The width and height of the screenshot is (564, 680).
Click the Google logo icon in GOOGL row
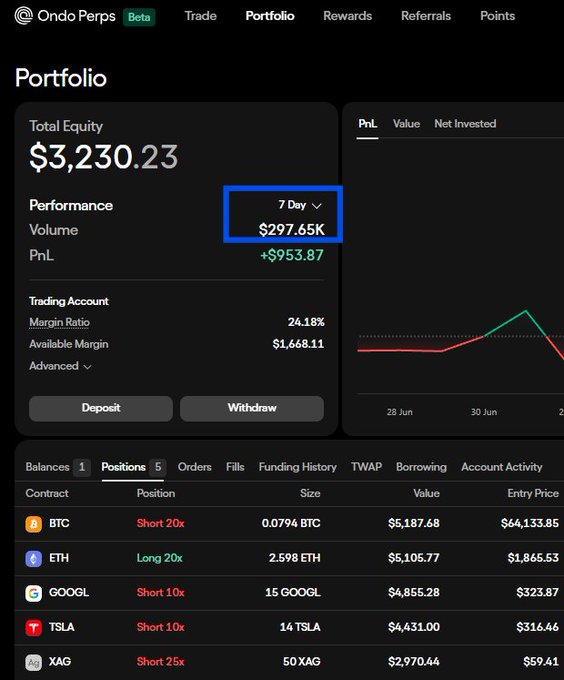tap(33, 593)
